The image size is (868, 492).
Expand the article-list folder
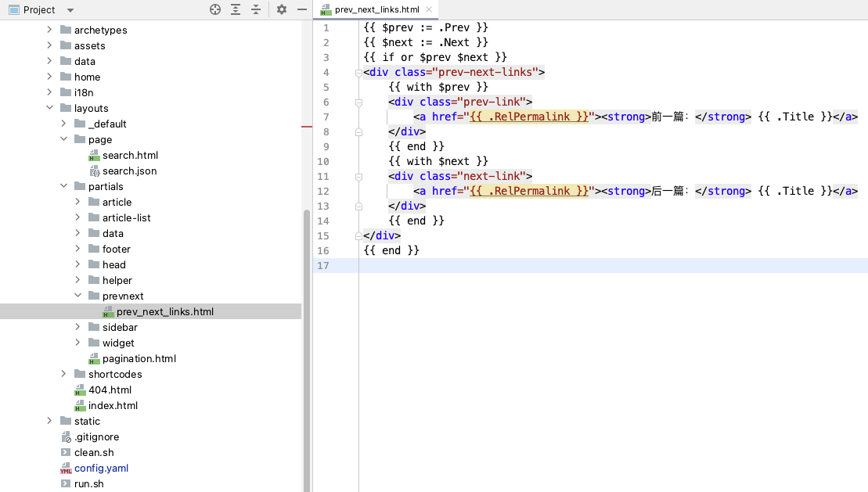coord(77,217)
